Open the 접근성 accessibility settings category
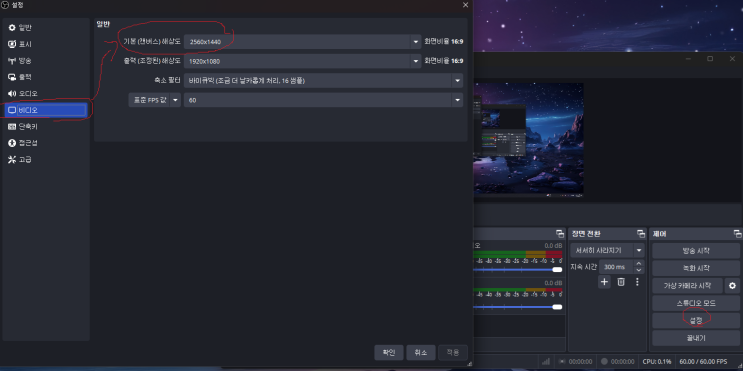 (x=45, y=143)
